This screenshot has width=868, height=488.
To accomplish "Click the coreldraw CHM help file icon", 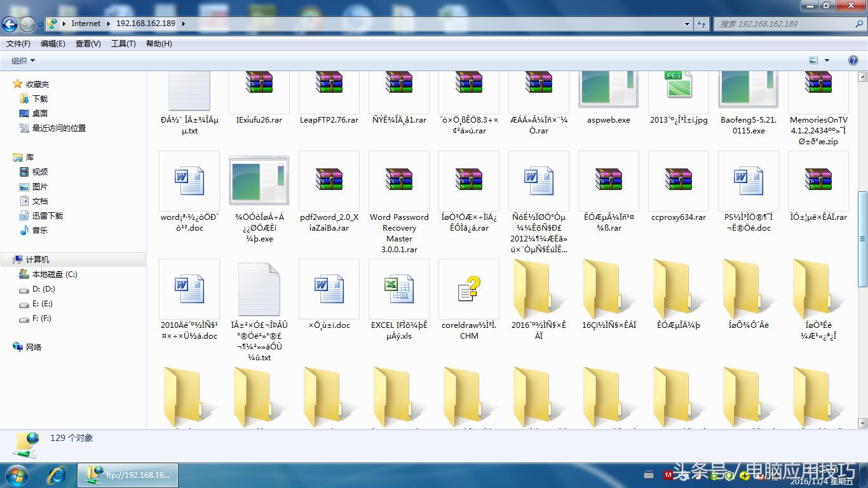I will pos(469,289).
